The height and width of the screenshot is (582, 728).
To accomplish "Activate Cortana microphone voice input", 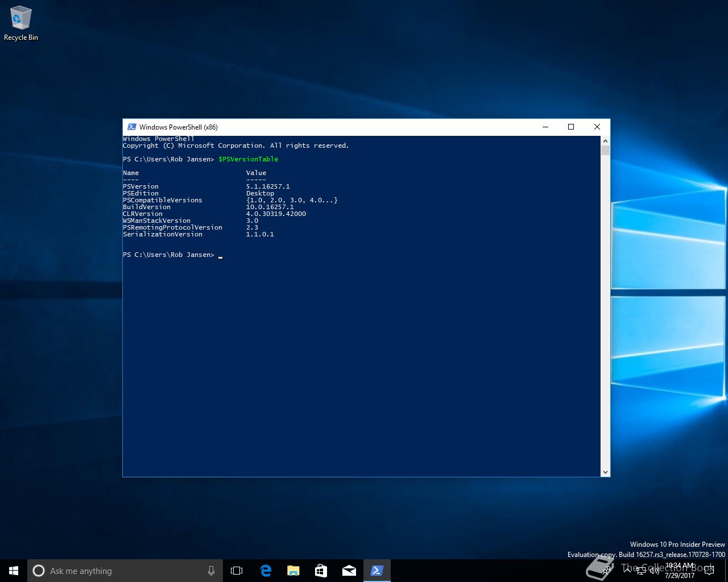I will pyautogui.click(x=211, y=571).
